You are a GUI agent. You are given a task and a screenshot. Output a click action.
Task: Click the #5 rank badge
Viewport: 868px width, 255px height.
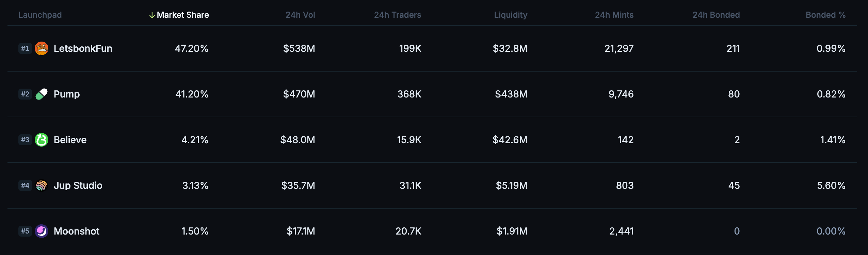pyautogui.click(x=25, y=231)
